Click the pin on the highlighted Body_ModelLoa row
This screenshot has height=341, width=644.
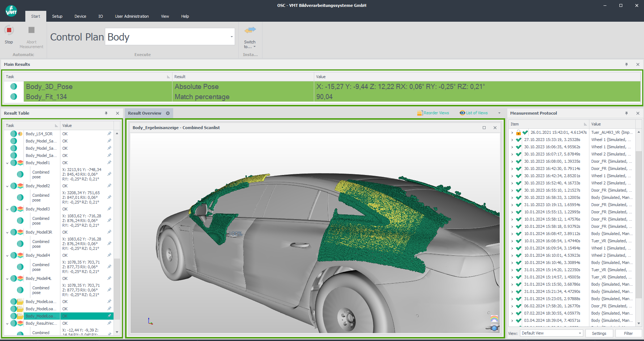click(x=109, y=316)
